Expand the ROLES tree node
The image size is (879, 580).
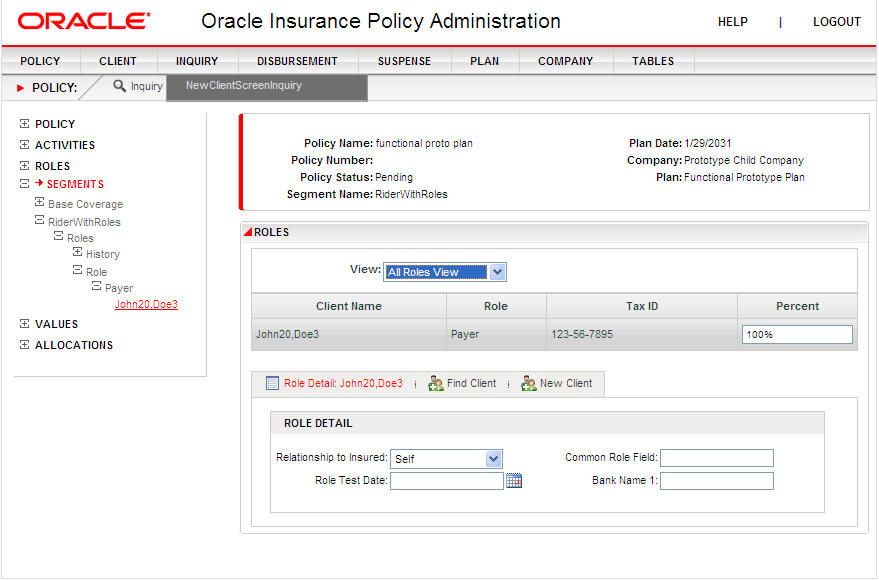click(24, 165)
